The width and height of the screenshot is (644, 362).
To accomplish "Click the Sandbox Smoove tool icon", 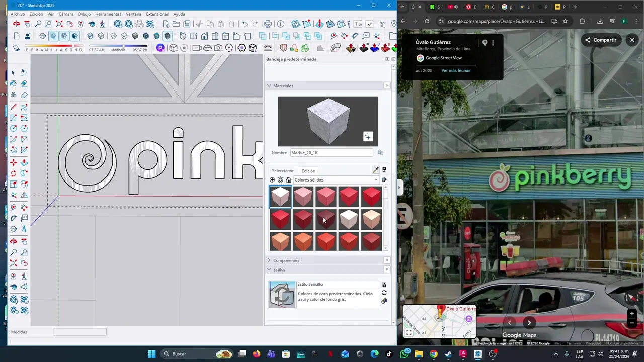I will click(x=319, y=24).
